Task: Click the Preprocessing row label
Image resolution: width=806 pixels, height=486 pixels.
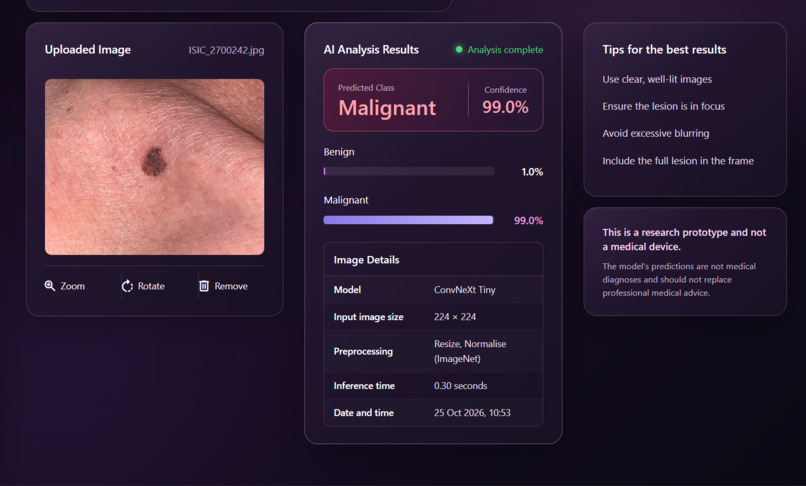Action: pos(363,351)
